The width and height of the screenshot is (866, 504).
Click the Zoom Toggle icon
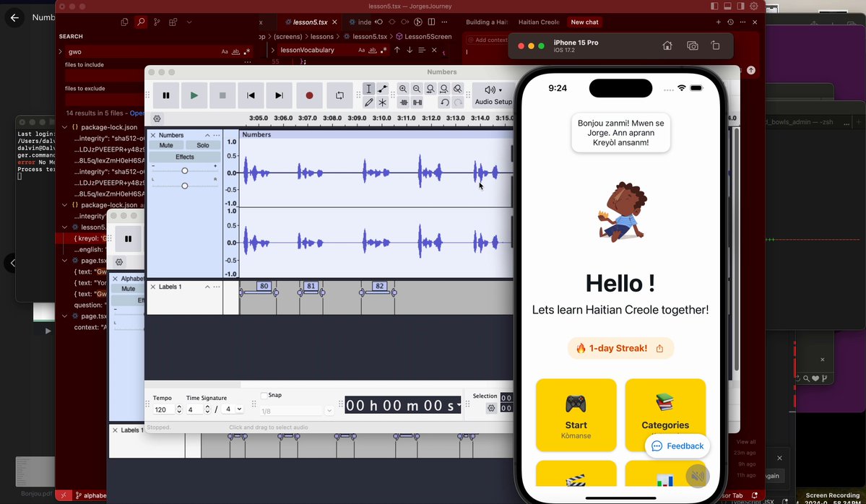[x=457, y=89]
